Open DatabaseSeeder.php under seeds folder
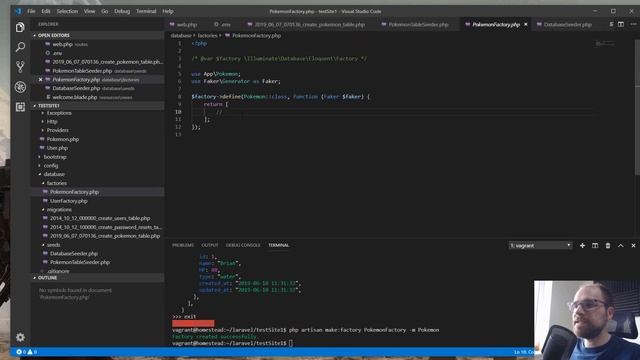The height and width of the screenshot is (360, 640). [74, 253]
